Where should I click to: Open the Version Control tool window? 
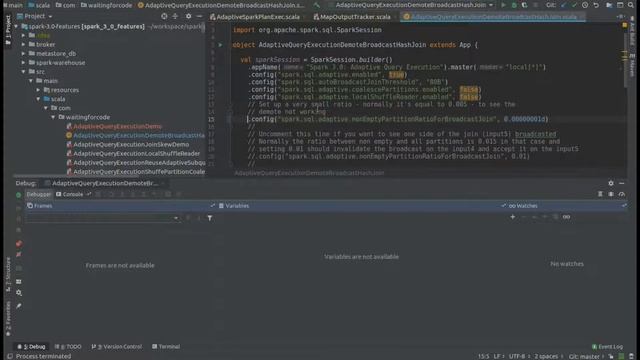click(117, 347)
